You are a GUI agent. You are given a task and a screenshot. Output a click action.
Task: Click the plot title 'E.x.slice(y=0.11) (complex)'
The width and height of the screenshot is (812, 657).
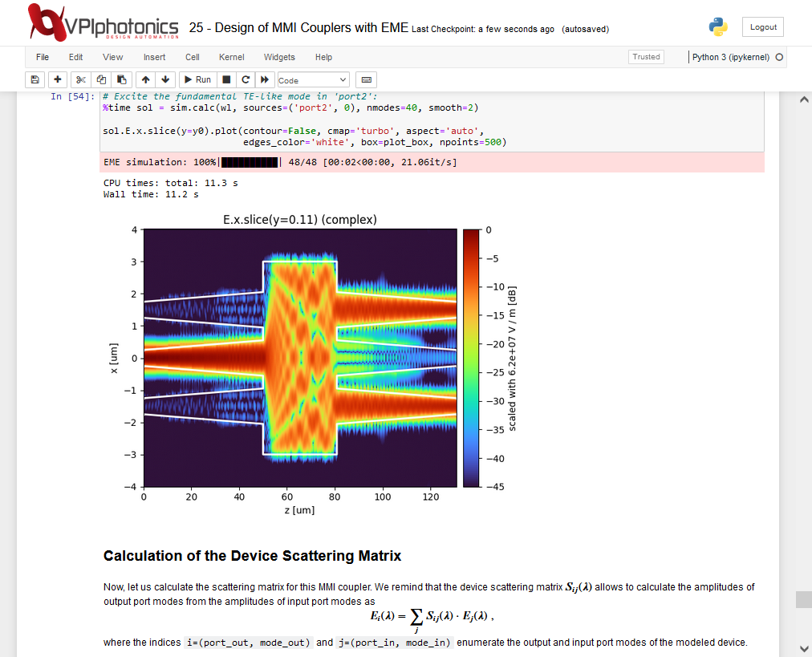[300, 220]
